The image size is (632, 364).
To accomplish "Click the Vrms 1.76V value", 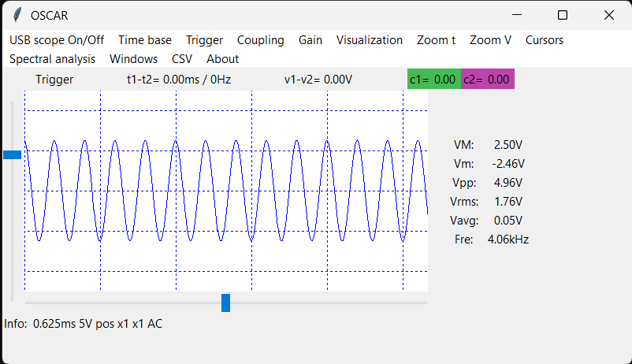I will 507,202.
